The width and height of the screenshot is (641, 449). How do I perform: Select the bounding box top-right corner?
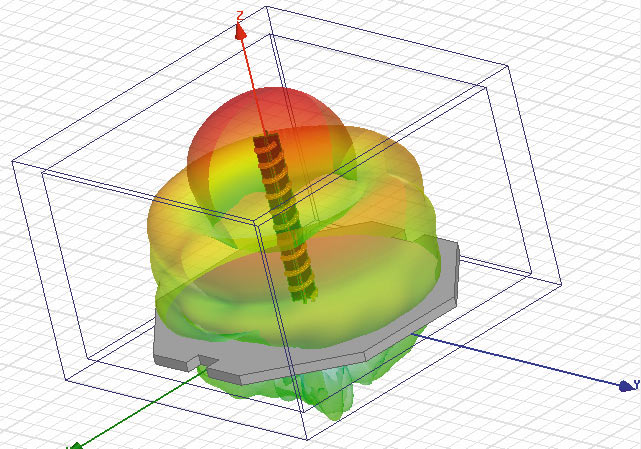pyautogui.click(x=509, y=67)
